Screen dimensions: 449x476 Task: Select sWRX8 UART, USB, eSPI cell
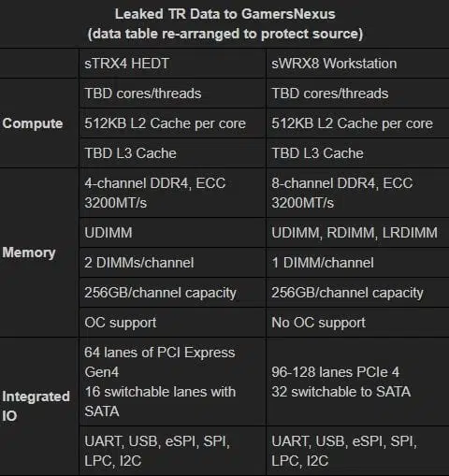(357, 451)
